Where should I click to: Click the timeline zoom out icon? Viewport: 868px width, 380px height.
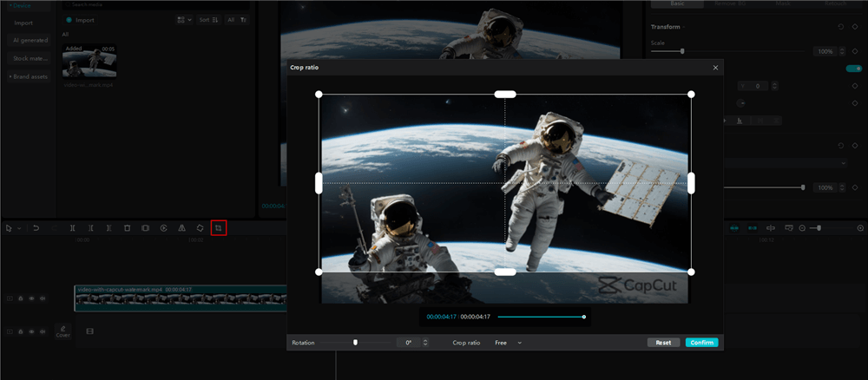[x=801, y=228]
